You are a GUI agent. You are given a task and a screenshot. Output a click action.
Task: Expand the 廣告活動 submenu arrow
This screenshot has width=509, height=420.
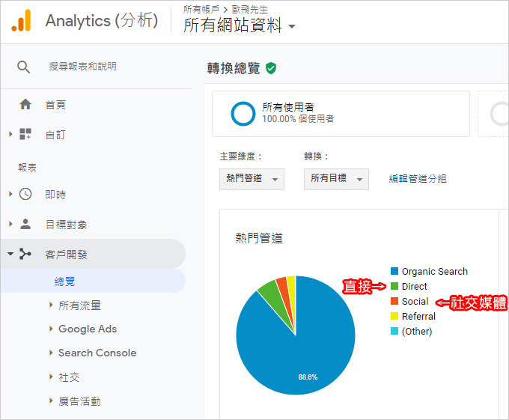tap(51, 401)
